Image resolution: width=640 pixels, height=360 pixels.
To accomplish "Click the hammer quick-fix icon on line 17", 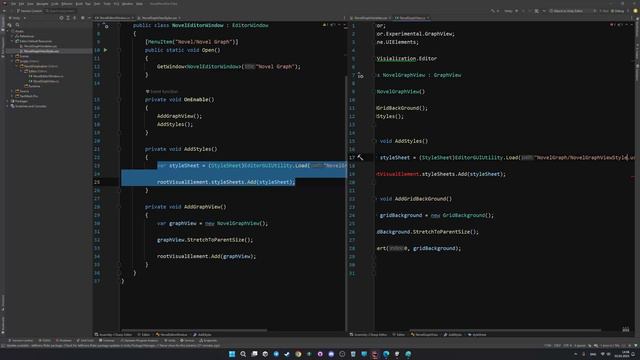I will tap(360, 157).
